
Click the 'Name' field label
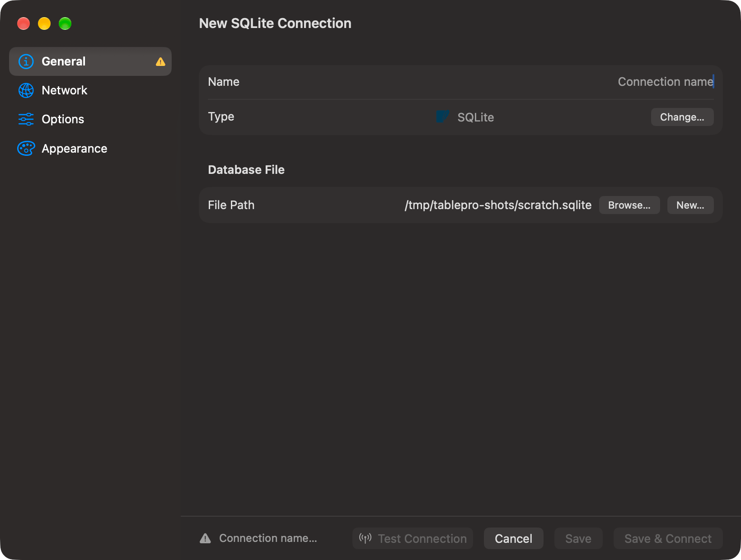[x=224, y=82]
